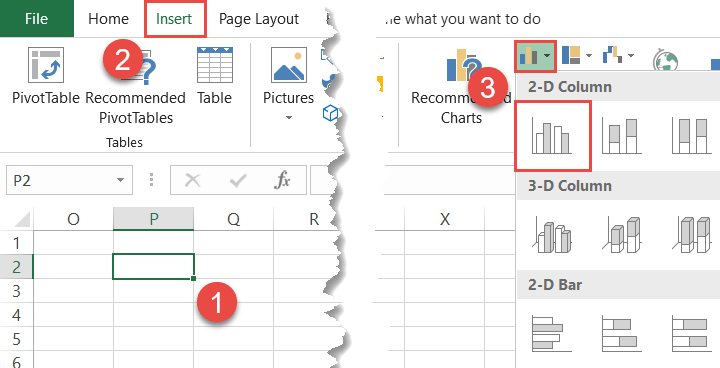Switch to the Home tab
Screen dimensions: 720x368
pyautogui.click(x=109, y=19)
